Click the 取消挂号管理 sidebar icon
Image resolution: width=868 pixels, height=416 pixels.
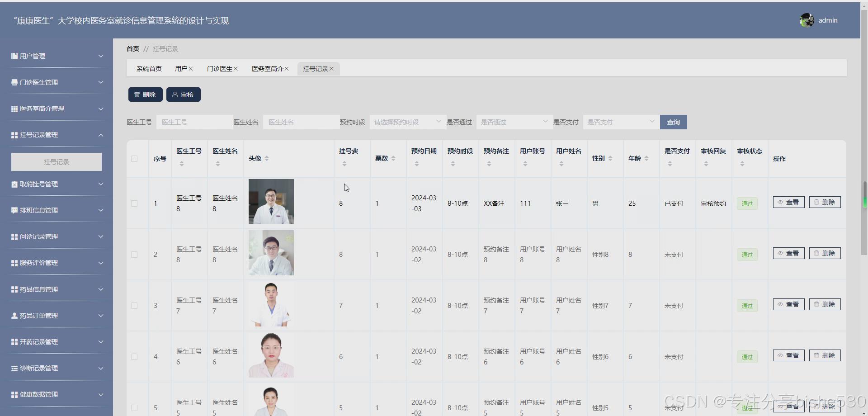(x=14, y=184)
